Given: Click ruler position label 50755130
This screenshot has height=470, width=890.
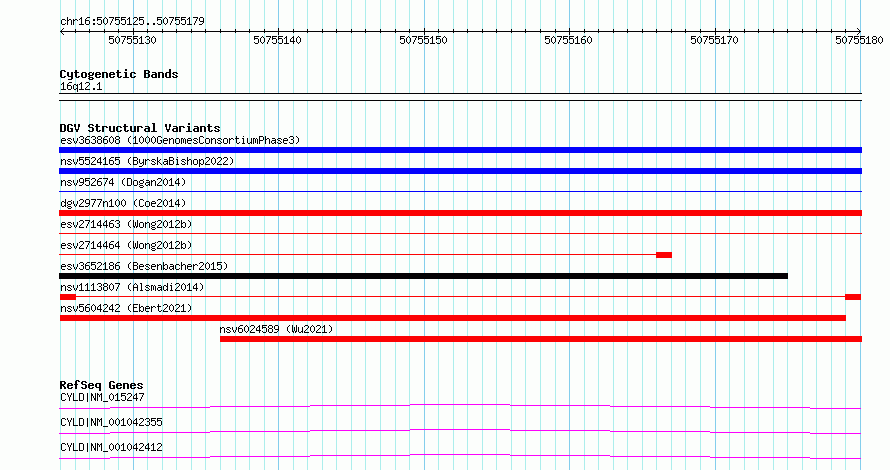Looking at the screenshot, I should [x=132, y=40].
